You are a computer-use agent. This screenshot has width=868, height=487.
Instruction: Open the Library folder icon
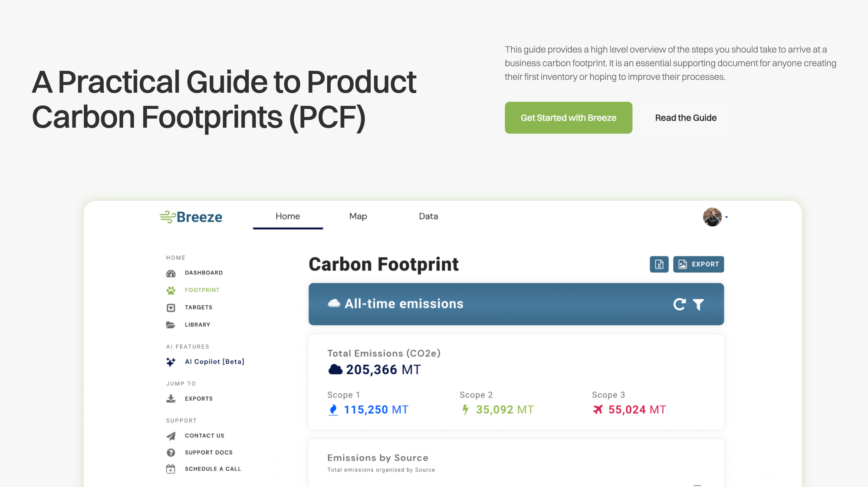(x=171, y=324)
